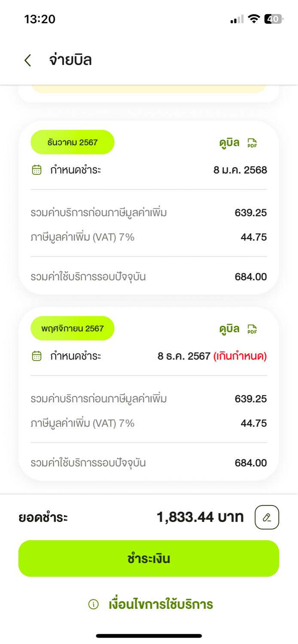Image resolution: width=298 pixels, height=644 pixels.
Task: Tap the 1,833.44 บาท total amount
Action: coord(200,517)
